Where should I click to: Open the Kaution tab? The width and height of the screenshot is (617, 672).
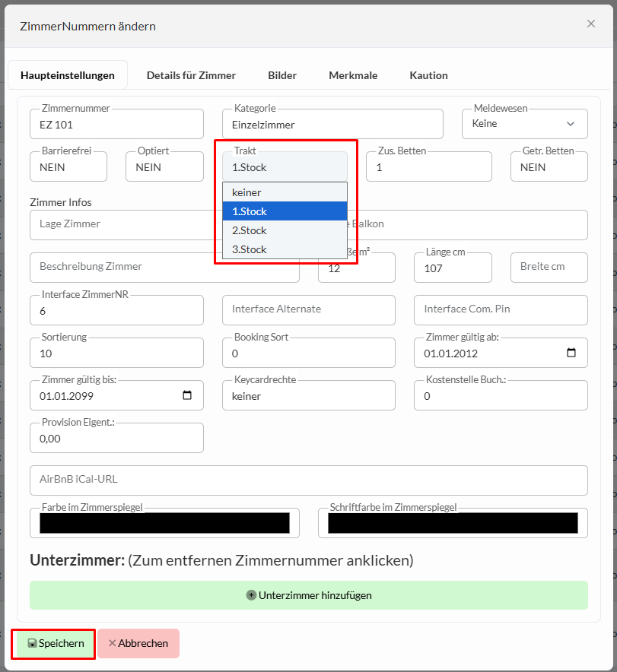428,75
